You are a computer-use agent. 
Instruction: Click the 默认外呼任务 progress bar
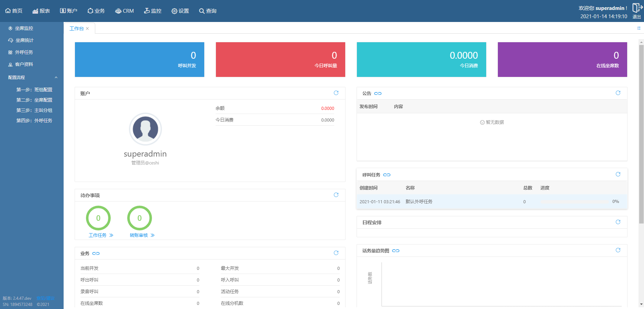pos(575,202)
